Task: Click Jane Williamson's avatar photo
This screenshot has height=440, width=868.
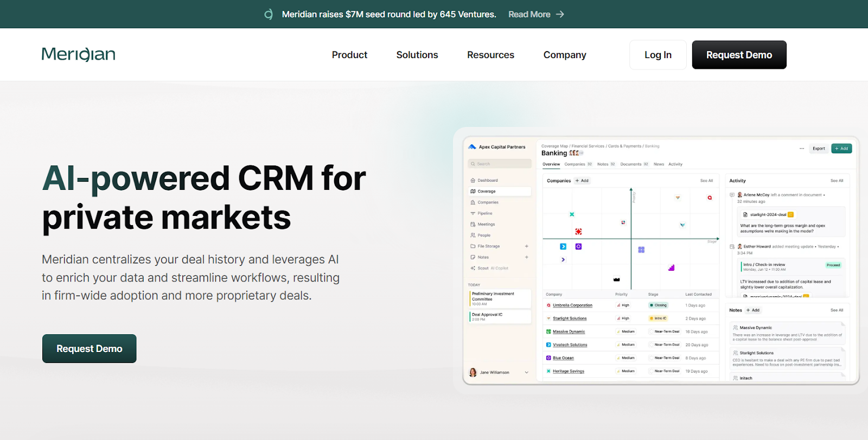Action: pos(473,372)
